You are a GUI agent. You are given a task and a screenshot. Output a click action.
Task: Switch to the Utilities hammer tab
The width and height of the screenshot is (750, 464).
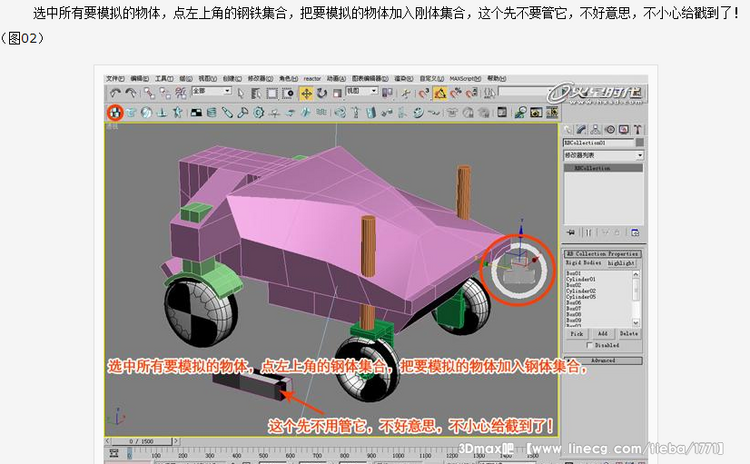[638, 129]
